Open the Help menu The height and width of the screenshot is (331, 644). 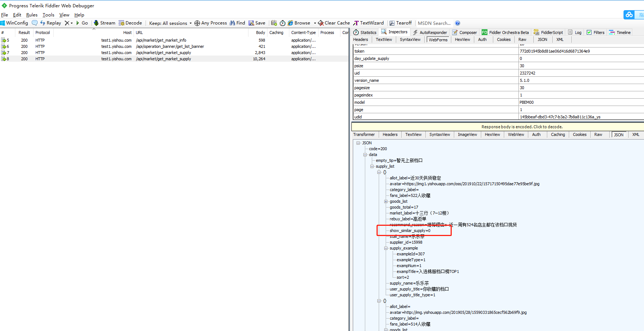point(79,15)
